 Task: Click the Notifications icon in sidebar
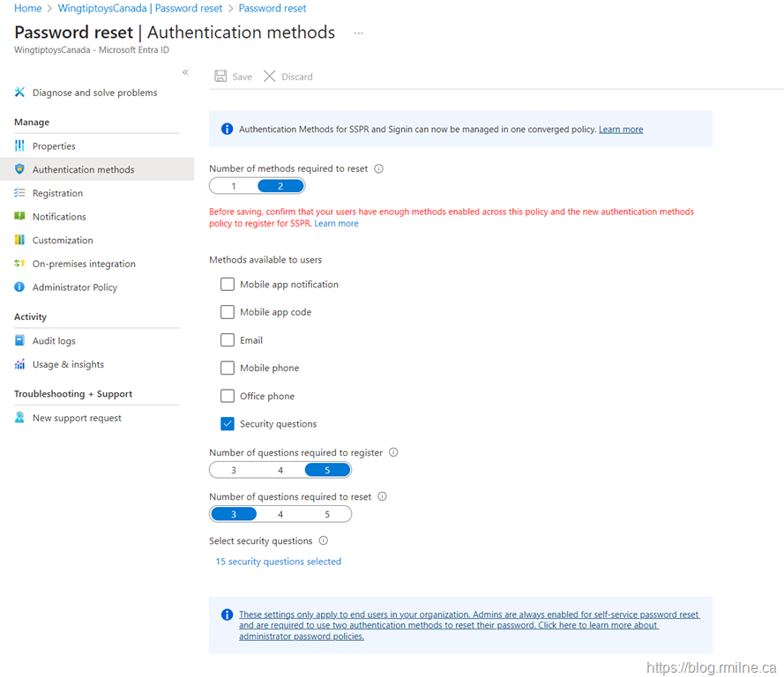click(19, 217)
